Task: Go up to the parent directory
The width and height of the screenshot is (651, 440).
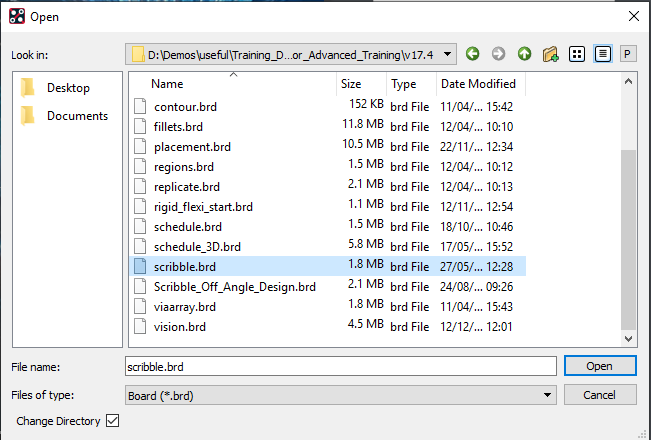Action: point(524,54)
